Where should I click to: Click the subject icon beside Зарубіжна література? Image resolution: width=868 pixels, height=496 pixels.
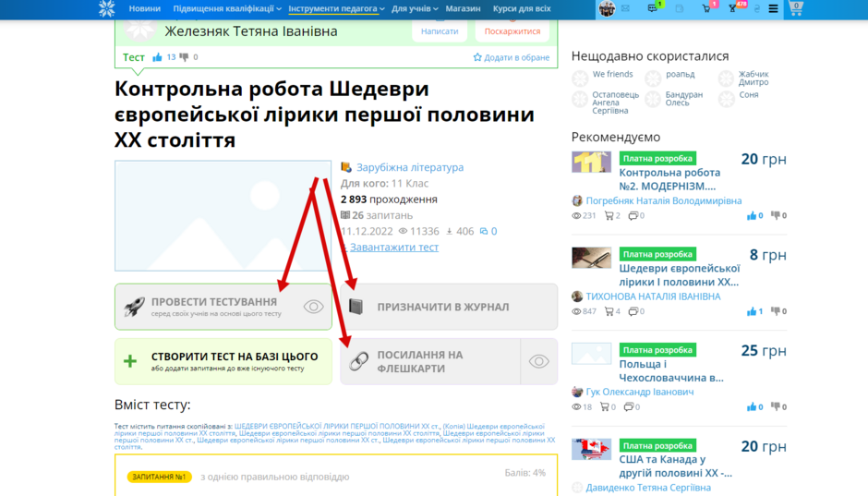346,166
